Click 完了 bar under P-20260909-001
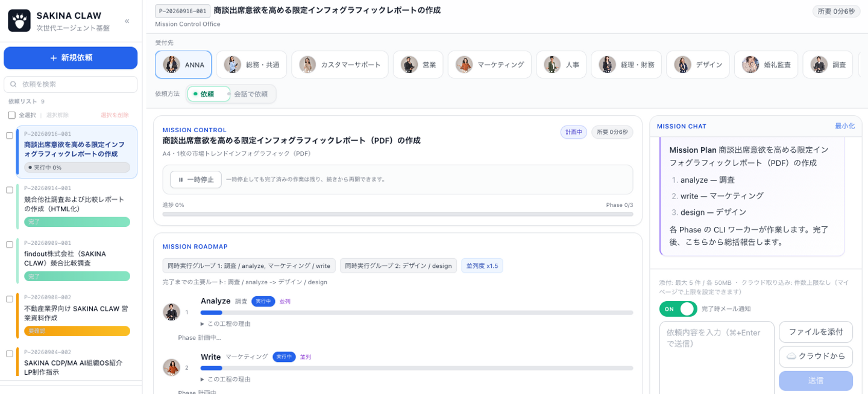Screen dimensions: 868x394 pos(77,276)
